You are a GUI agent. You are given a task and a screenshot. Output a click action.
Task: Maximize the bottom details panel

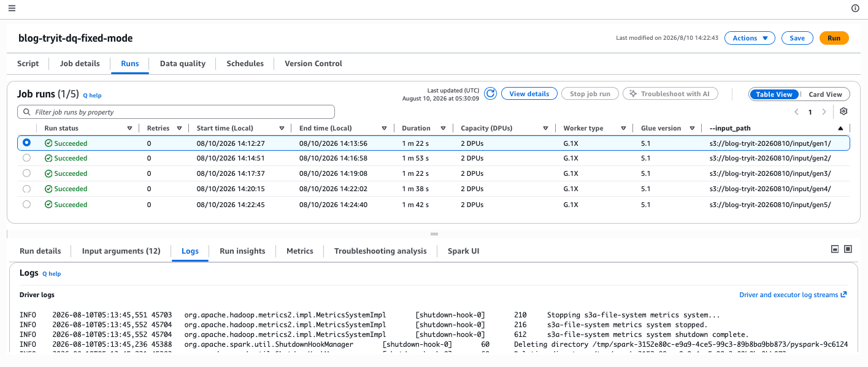pos(848,249)
